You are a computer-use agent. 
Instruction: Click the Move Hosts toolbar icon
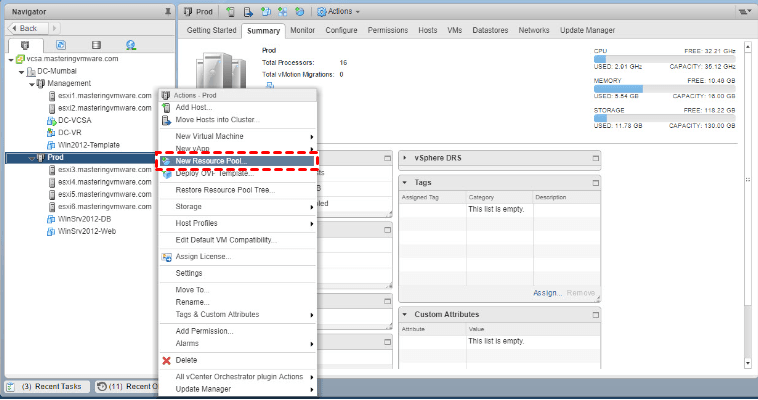pyautogui.click(x=248, y=12)
